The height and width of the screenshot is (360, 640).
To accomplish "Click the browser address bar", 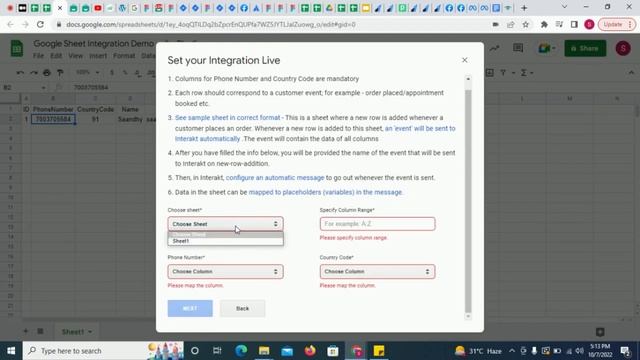I will point(269,24).
